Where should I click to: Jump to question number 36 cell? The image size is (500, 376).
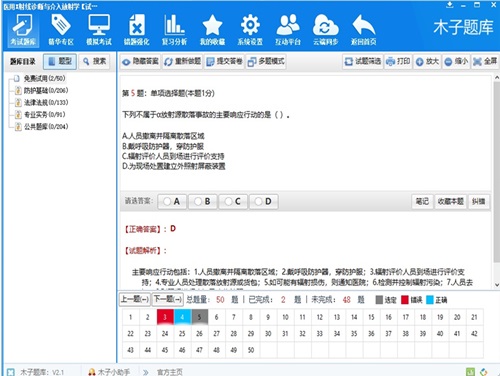tap(371, 333)
